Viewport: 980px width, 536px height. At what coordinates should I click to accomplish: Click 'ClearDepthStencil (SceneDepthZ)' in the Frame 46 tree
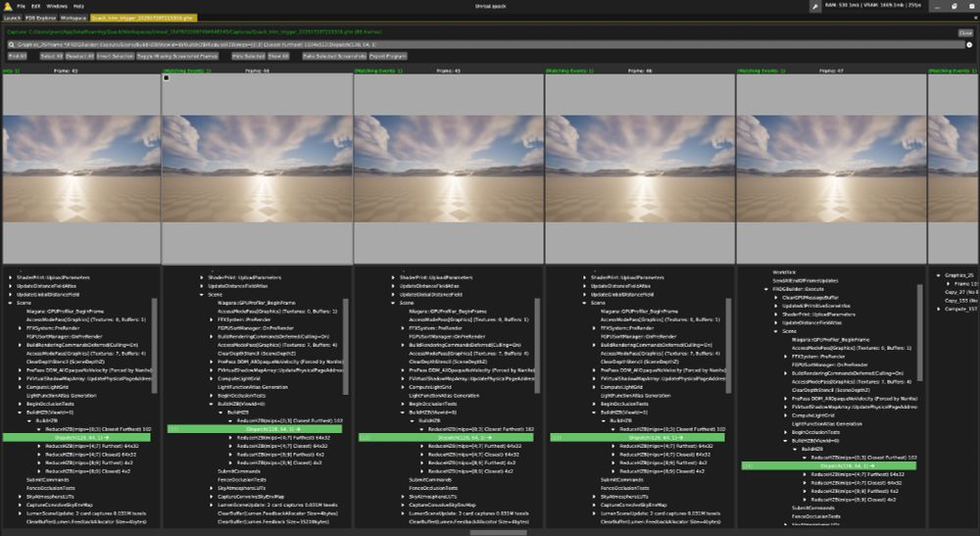pyautogui.click(x=641, y=362)
